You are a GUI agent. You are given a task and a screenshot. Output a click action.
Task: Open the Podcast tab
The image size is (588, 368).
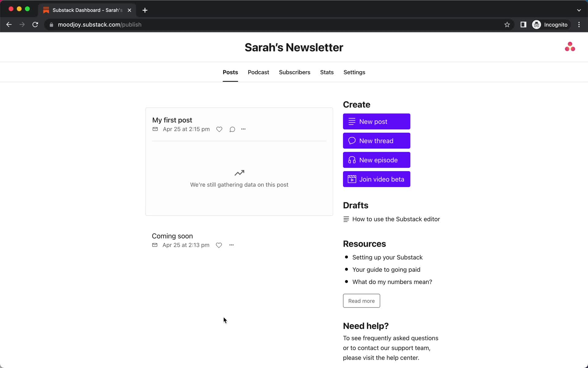(258, 72)
